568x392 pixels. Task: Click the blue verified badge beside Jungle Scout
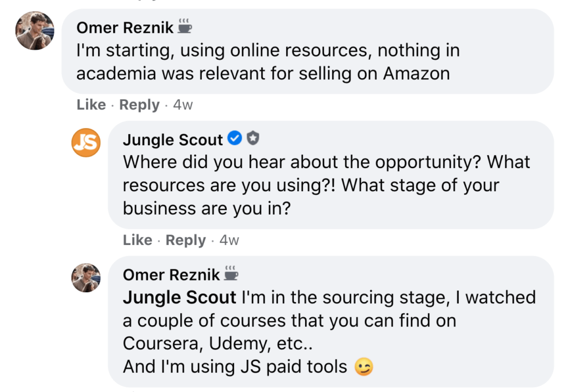coord(235,138)
